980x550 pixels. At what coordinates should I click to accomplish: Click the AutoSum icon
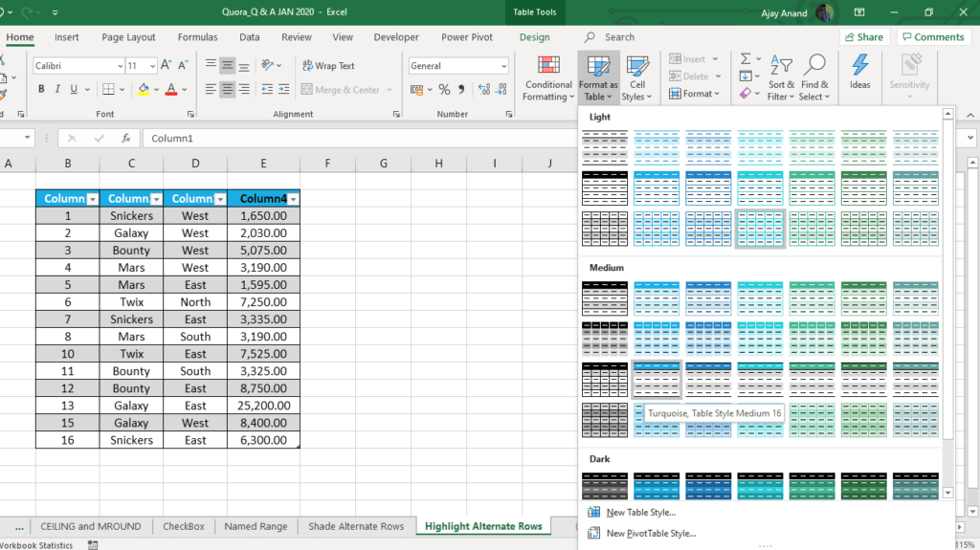point(746,58)
